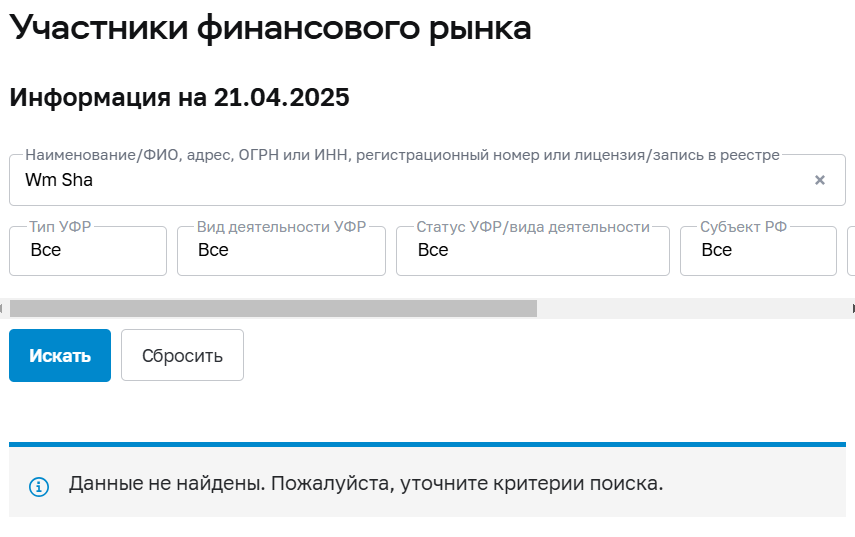Click the Информация на 21.04.2025 subheading
Image resolution: width=855 pixels, height=537 pixels.
[x=179, y=98]
